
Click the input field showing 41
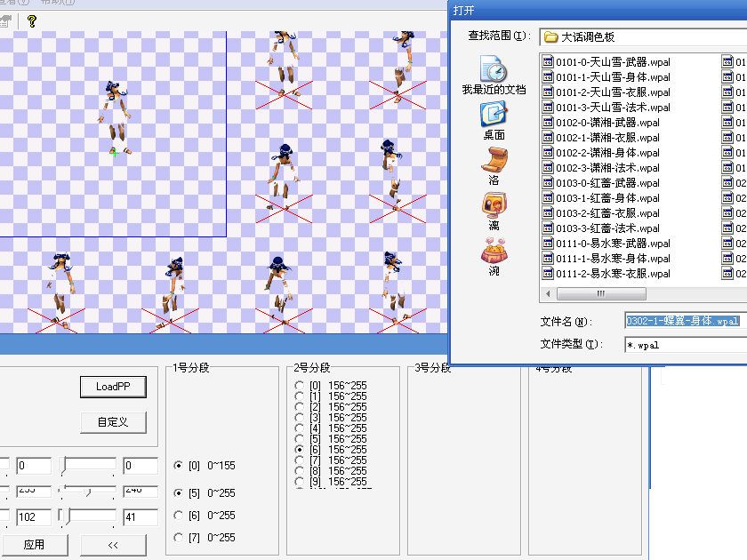[x=141, y=517]
